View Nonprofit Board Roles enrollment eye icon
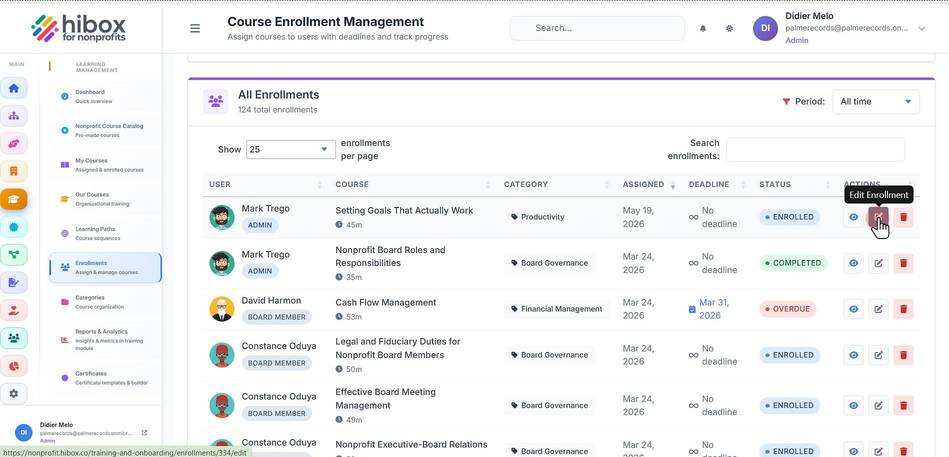 (x=853, y=263)
